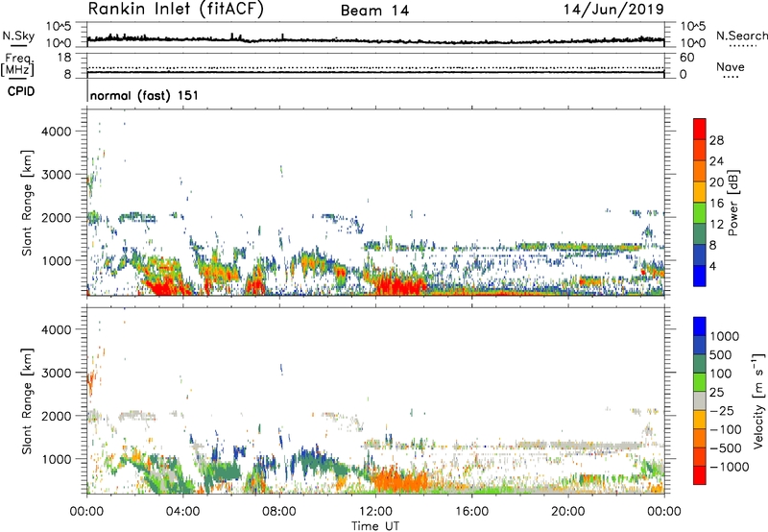Click the date '14/Jun/2019'

click(613, 10)
